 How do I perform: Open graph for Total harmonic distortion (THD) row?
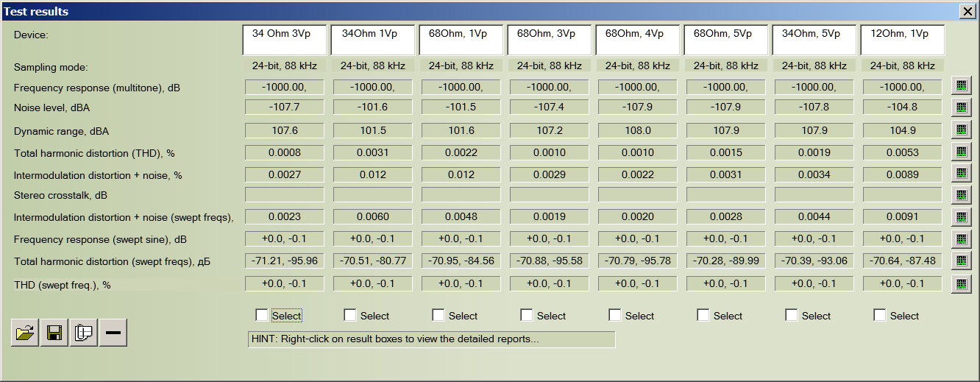coord(961,152)
